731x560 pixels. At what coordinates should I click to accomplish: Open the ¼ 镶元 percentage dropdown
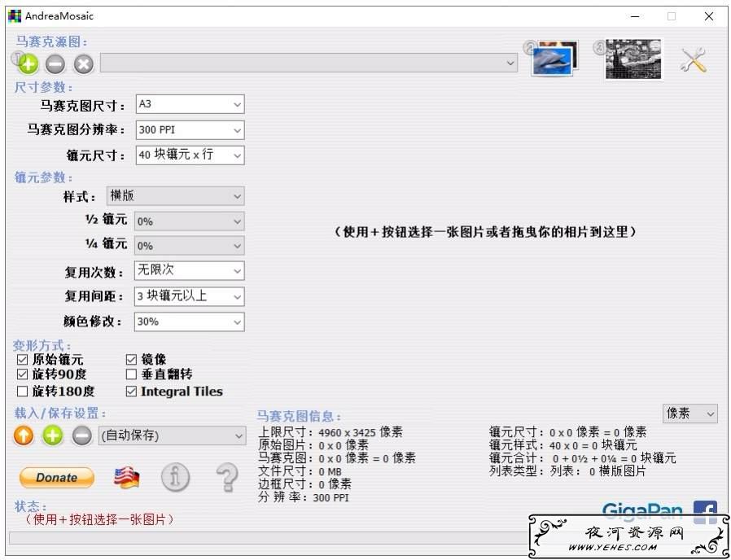click(x=190, y=246)
